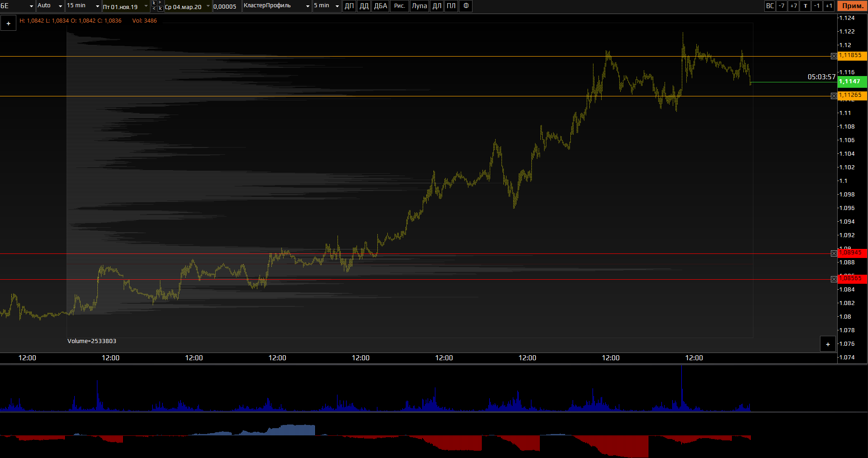The image size is (868, 458).
Task: Select the red 1,08945 price level label
Action: point(852,253)
